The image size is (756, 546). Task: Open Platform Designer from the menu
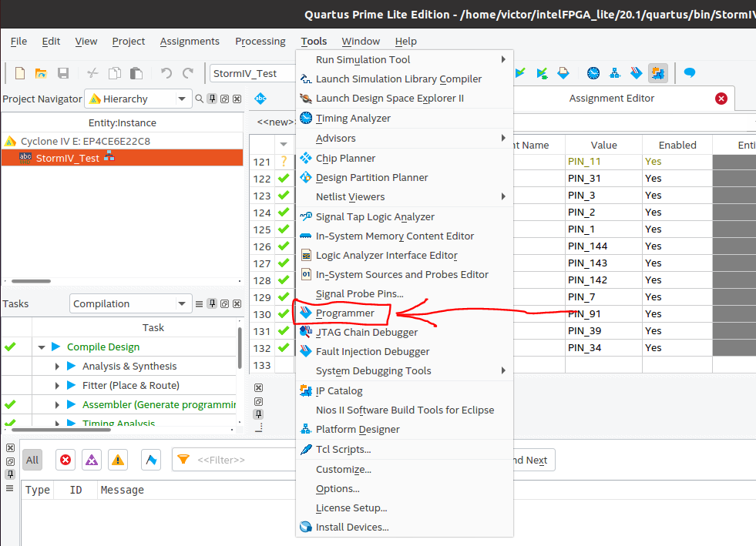(x=404, y=430)
